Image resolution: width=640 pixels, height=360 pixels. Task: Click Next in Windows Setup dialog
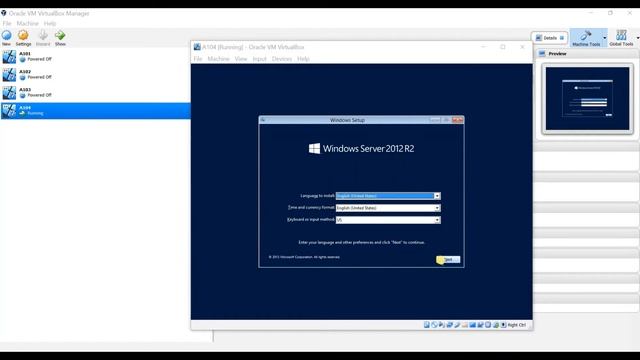point(448,260)
